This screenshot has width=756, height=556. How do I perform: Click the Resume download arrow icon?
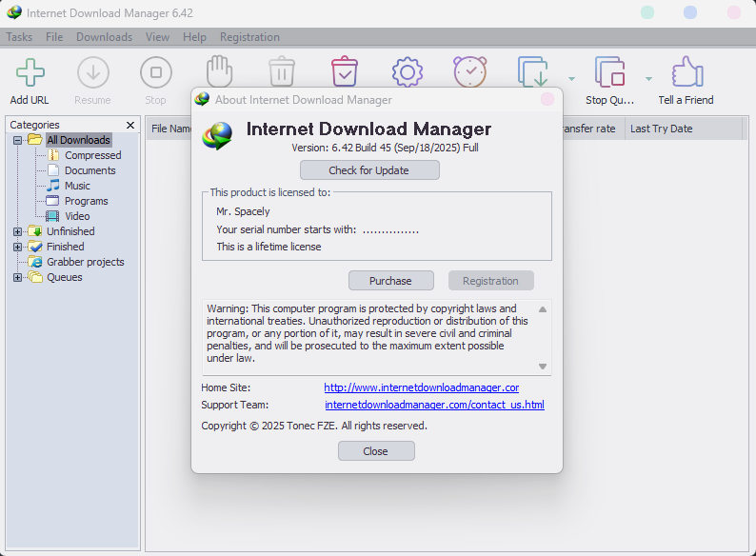coord(93,72)
